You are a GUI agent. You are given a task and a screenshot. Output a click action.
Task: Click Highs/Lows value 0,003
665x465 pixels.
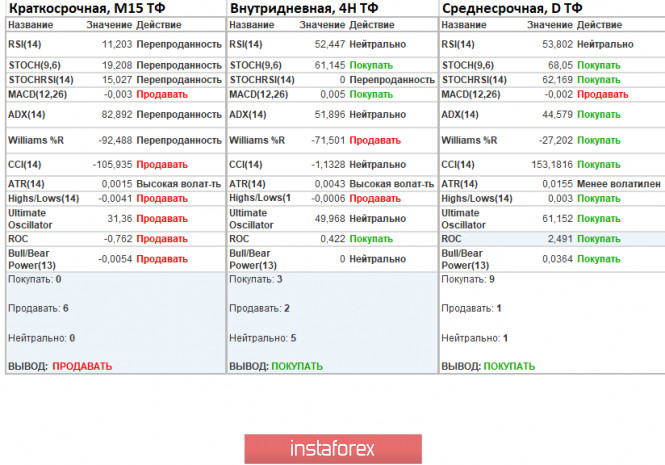(x=560, y=198)
